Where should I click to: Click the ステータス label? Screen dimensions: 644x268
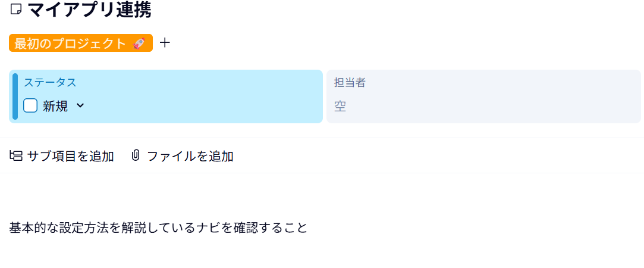point(50,83)
